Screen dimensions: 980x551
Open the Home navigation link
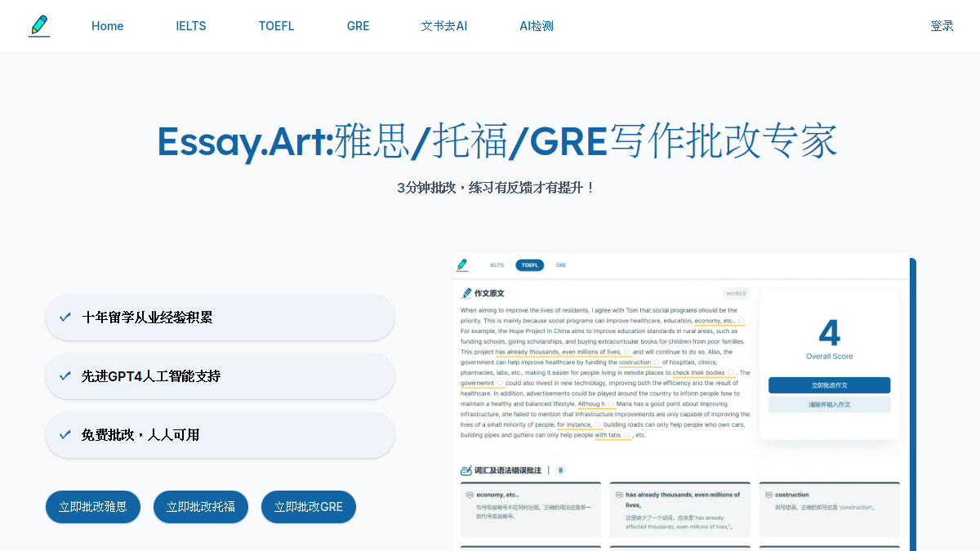[x=107, y=26]
